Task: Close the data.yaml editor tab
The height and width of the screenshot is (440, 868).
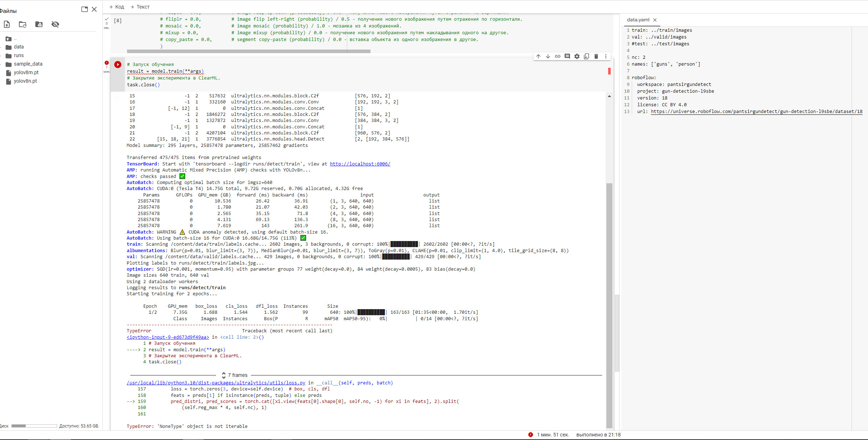Action: coord(655,20)
